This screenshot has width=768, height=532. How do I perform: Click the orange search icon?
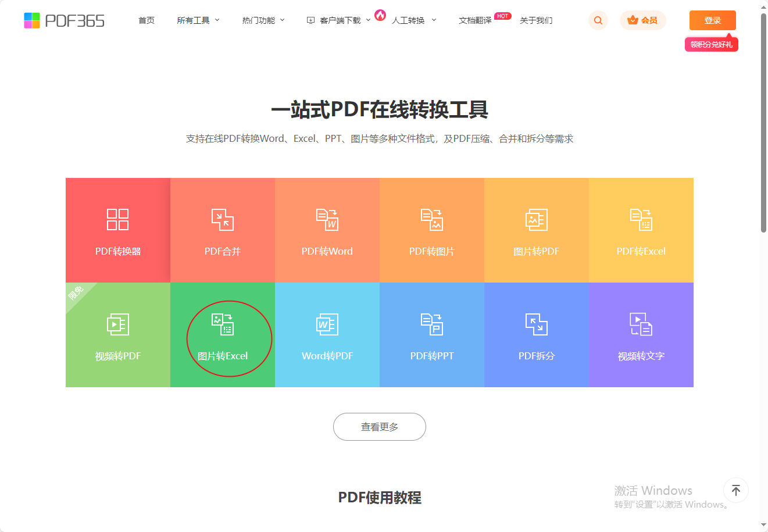click(598, 20)
